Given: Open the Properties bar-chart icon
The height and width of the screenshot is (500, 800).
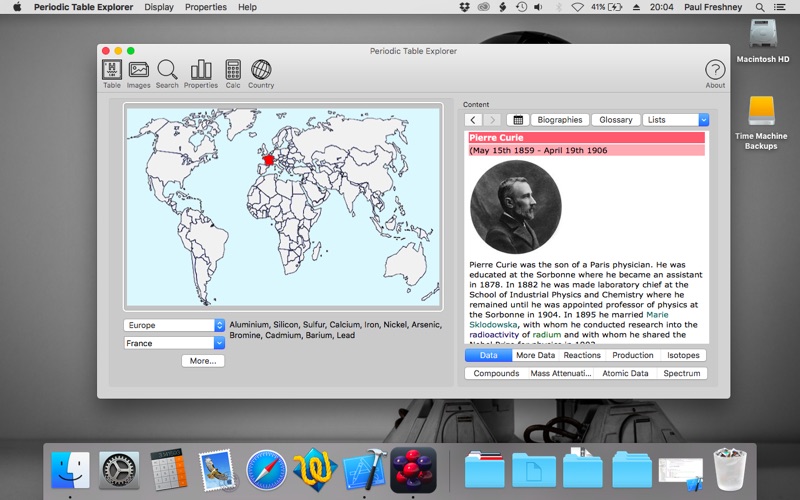Looking at the screenshot, I should click(201, 74).
